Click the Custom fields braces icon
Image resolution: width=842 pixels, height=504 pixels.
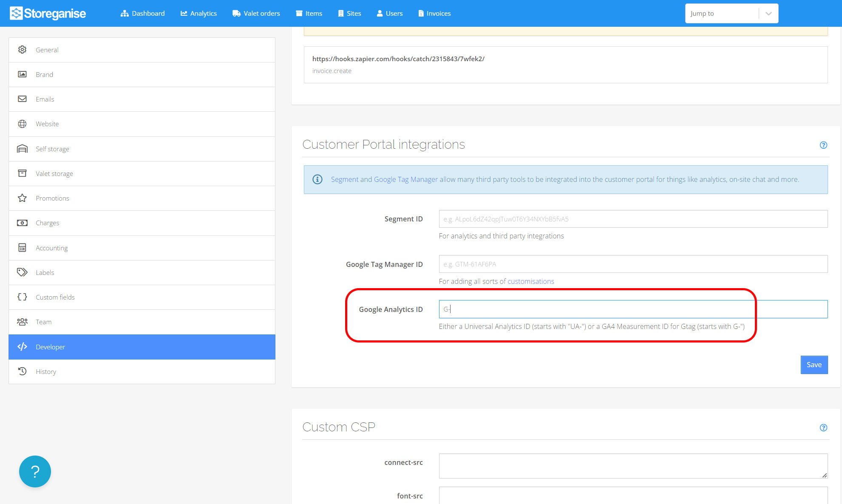[x=22, y=297]
